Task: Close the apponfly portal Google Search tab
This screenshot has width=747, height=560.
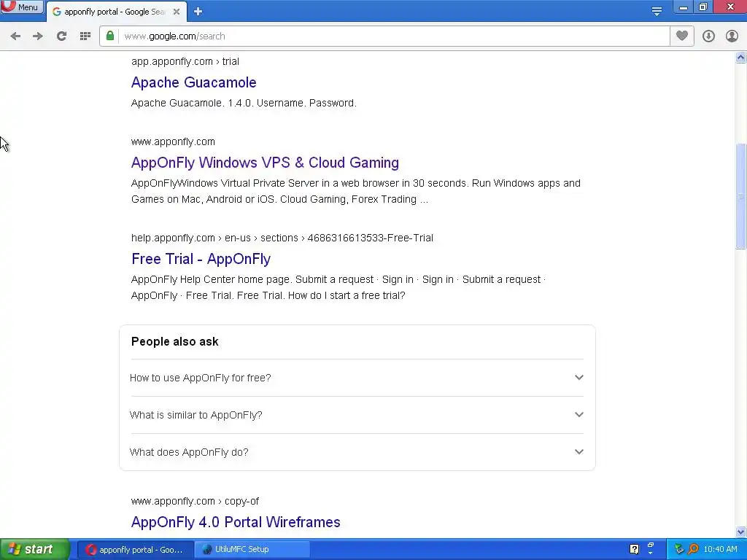Action: click(x=177, y=12)
